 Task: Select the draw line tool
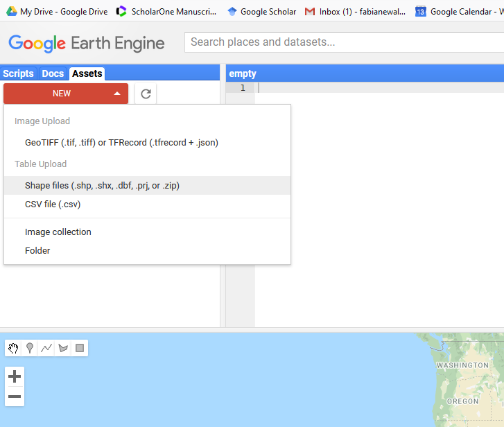pos(46,348)
